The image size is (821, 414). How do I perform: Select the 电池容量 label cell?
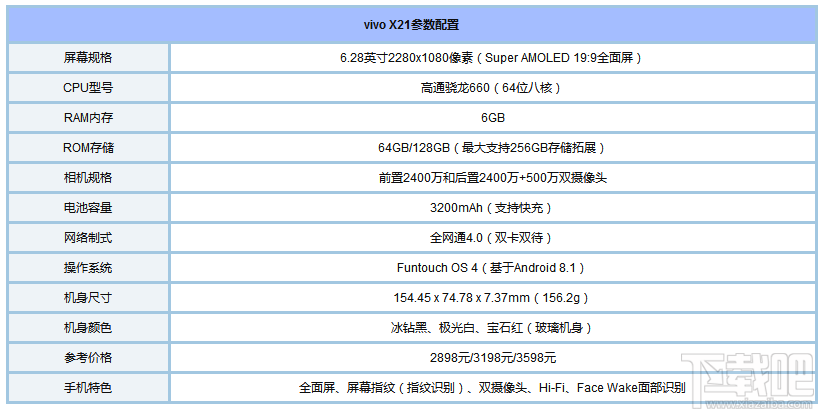pyautogui.click(x=88, y=208)
